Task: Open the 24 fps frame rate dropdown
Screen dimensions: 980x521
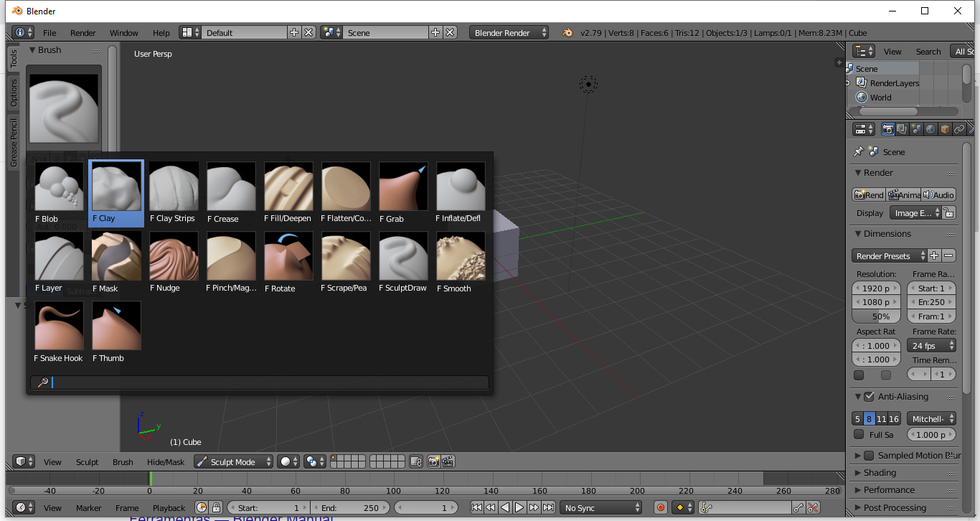Action: (932, 346)
